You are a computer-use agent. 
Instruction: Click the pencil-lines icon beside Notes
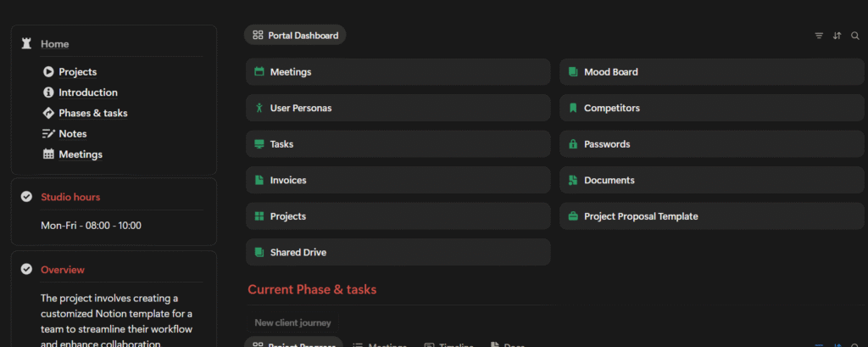coord(48,133)
